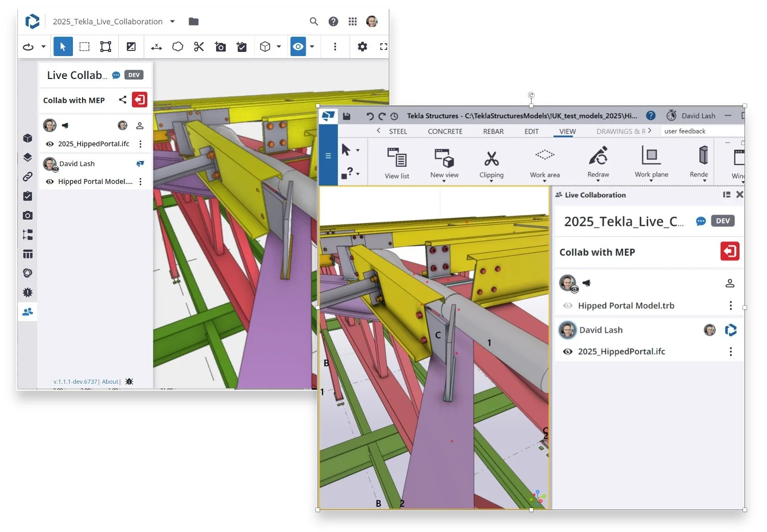
Task: Open the Tekla hamburger file menu
Action: click(328, 156)
